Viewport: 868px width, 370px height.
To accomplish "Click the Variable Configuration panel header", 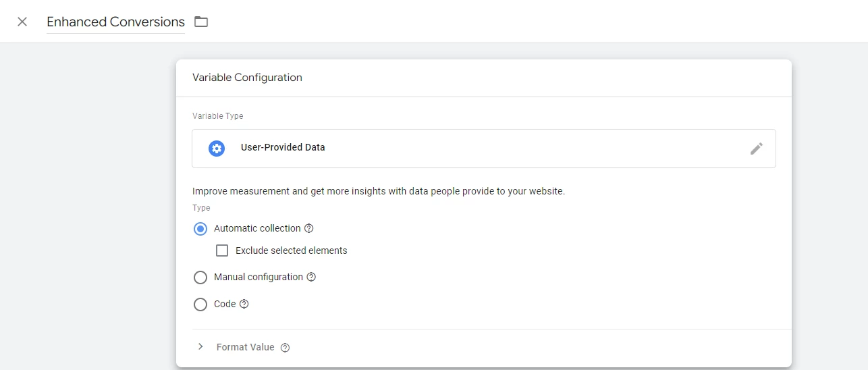I will (x=247, y=78).
